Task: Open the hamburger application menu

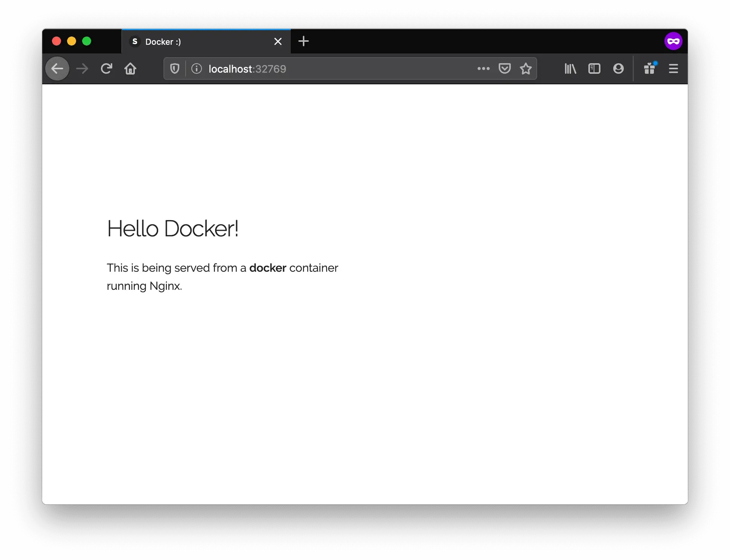Action: coord(673,68)
